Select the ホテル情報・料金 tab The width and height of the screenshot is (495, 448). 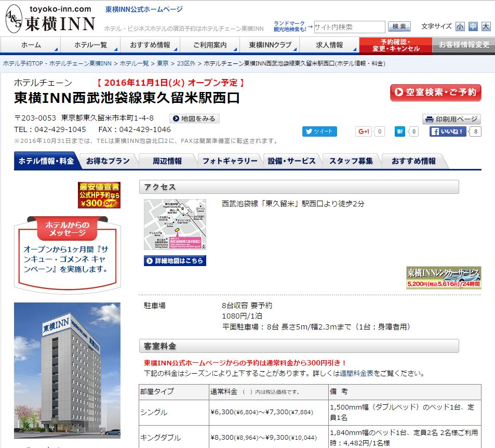pyautogui.click(x=46, y=161)
